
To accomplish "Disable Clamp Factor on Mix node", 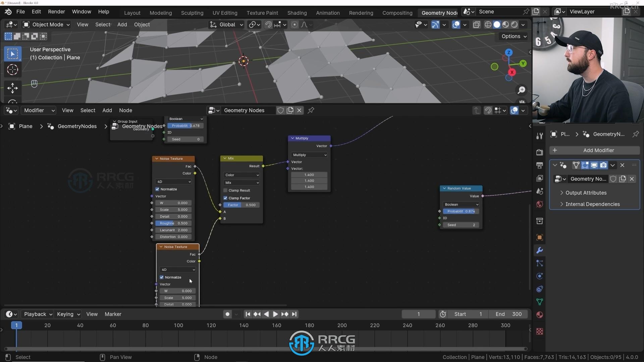I will tap(225, 198).
